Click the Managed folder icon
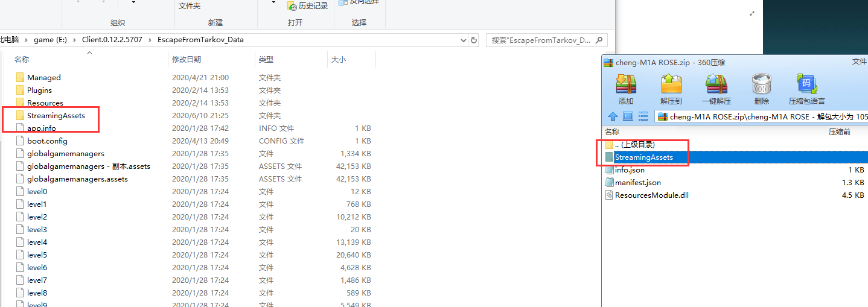Image resolution: width=868 pixels, height=307 pixels. pyautogui.click(x=20, y=77)
